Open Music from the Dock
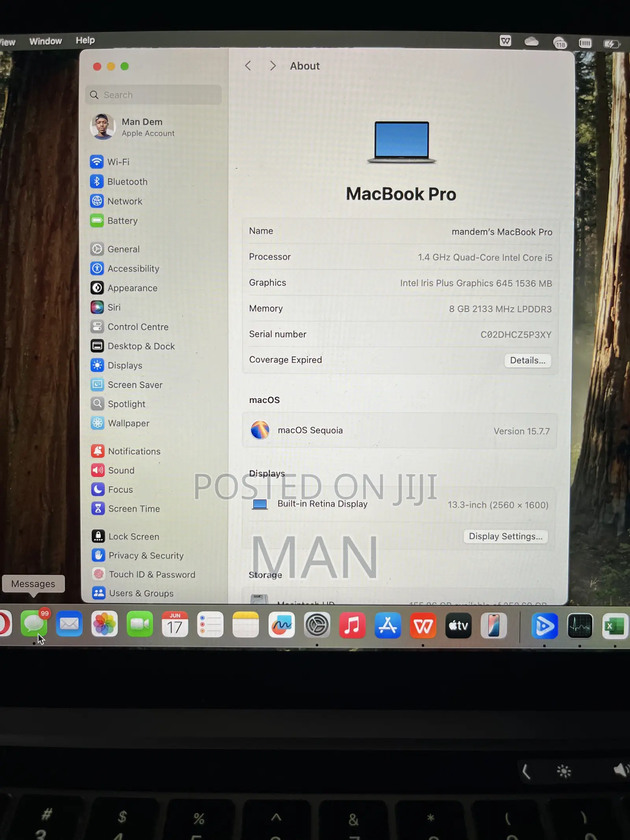This screenshot has height=840, width=630. coord(352,625)
